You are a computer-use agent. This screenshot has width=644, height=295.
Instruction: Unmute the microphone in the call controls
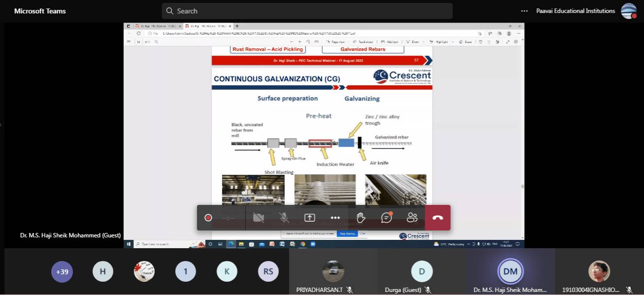coord(284,218)
